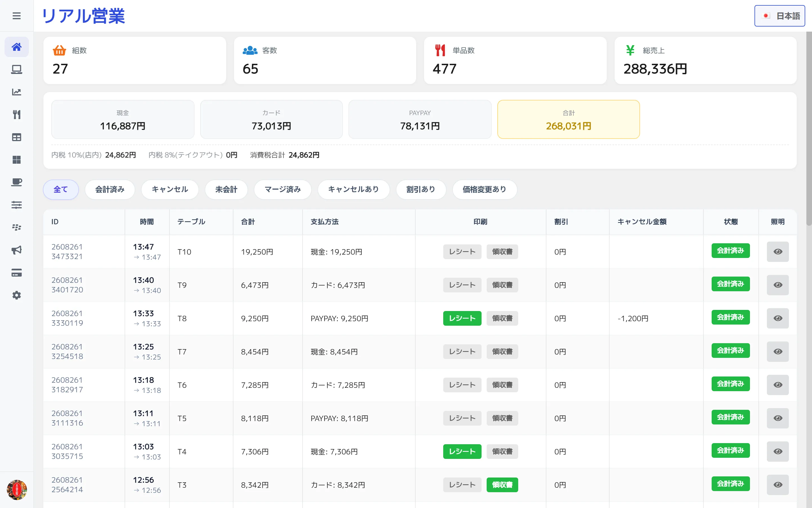Click 会計済み status badge for T8
The height and width of the screenshot is (508, 812).
tap(731, 317)
